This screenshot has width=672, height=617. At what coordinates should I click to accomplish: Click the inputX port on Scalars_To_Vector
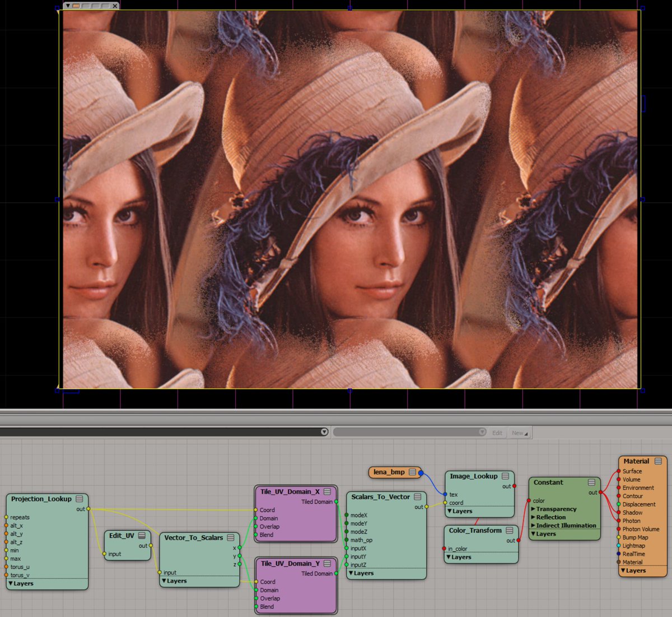click(x=347, y=549)
